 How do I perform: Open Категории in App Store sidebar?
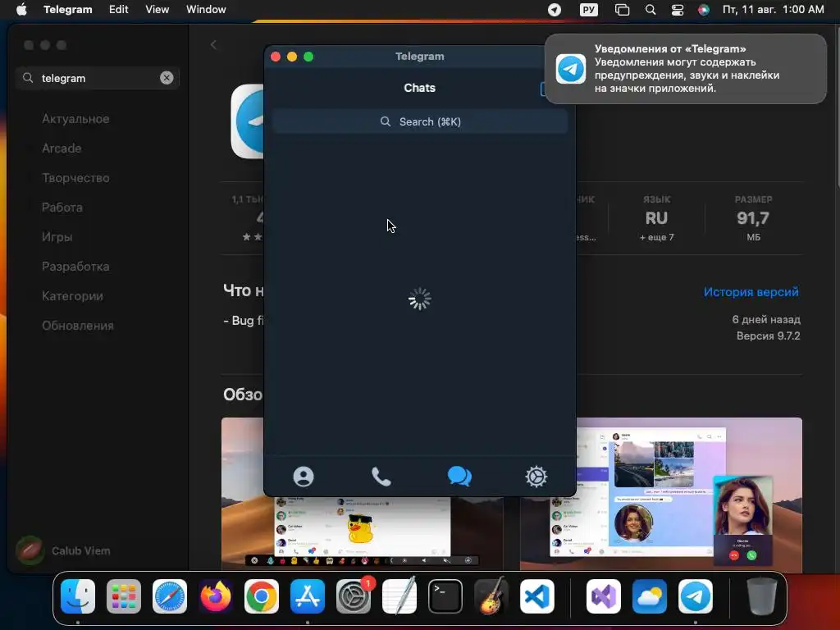[72, 295]
